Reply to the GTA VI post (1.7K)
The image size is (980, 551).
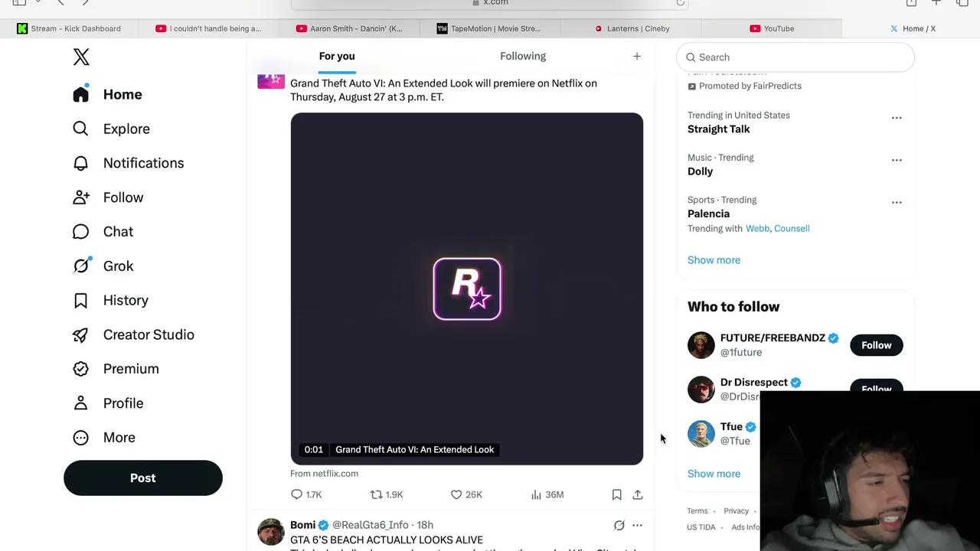click(x=305, y=494)
